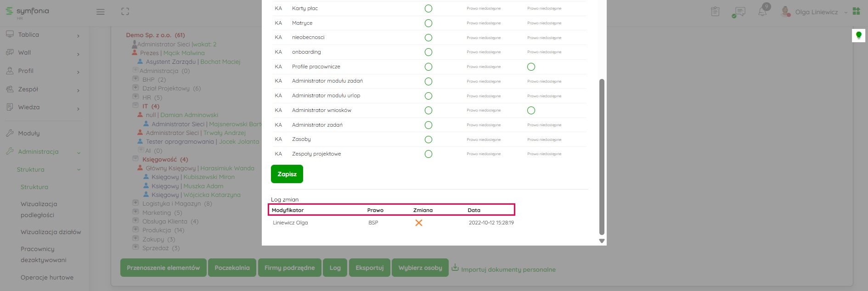Open the notifications bell
Image resolution: width=868 pixels, height=291 pixels.
[762, 12]
